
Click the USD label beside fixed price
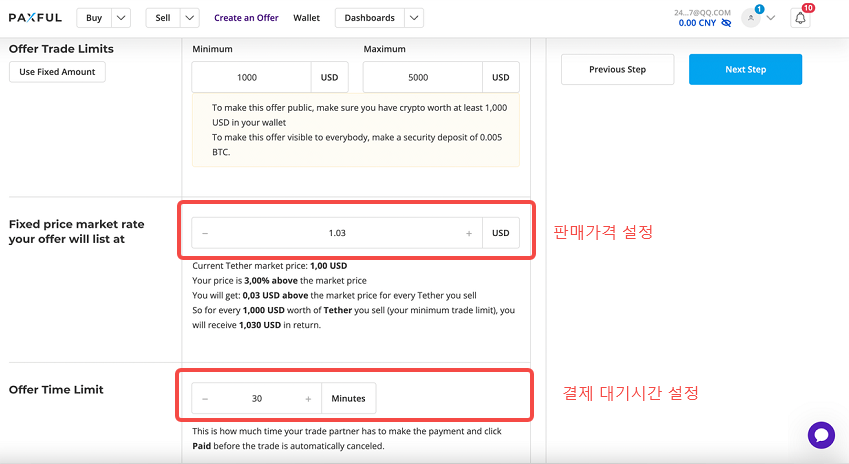pyautogui.click(x=500, y=233)
